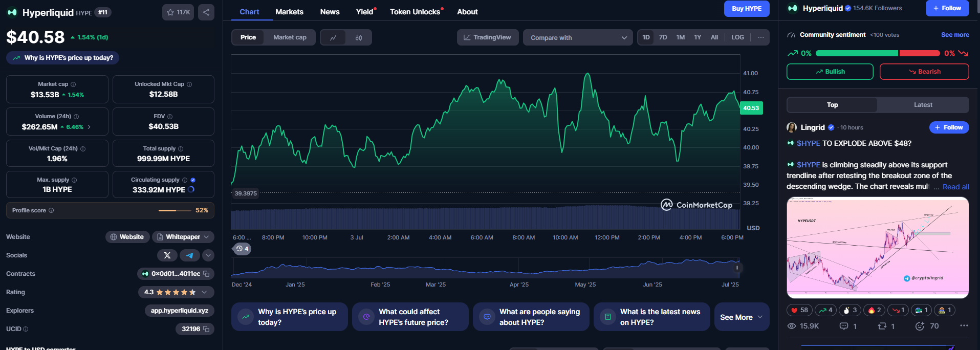Click Read all on Lingrid's post
This screenshot has height=350, width=980.
coord(956,187)
